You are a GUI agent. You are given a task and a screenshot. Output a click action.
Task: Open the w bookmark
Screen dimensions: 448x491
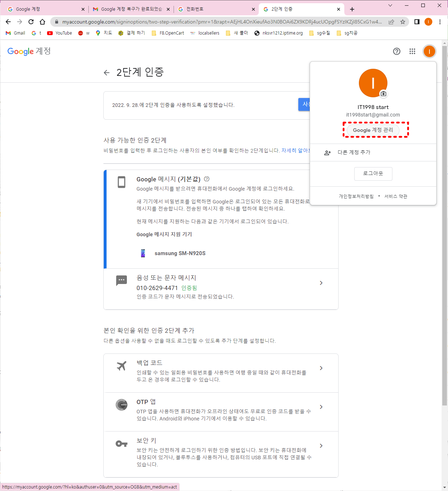click(x=84, y=33)
